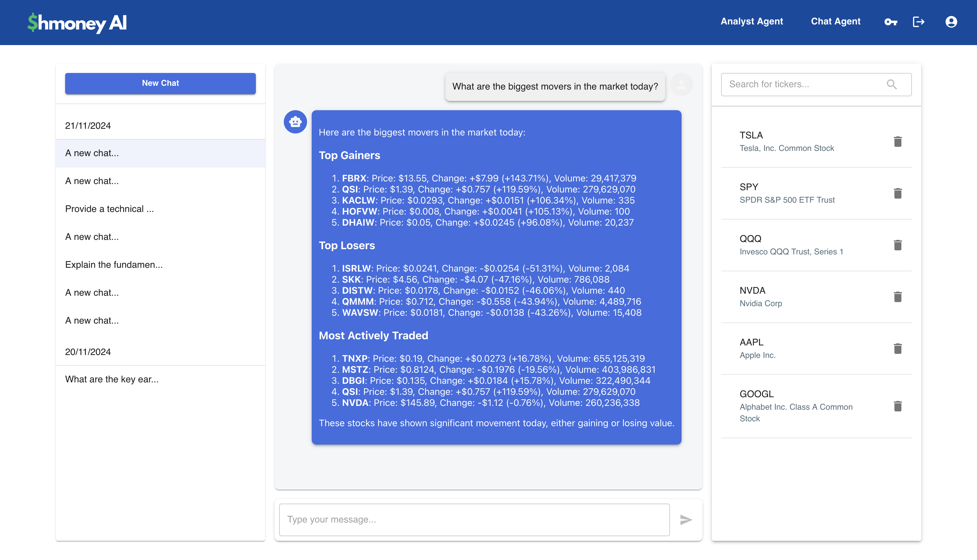Screen dimensions: 977x560
Task: Open the 'Provide a technical ...' chat
Action: [109, 209]
